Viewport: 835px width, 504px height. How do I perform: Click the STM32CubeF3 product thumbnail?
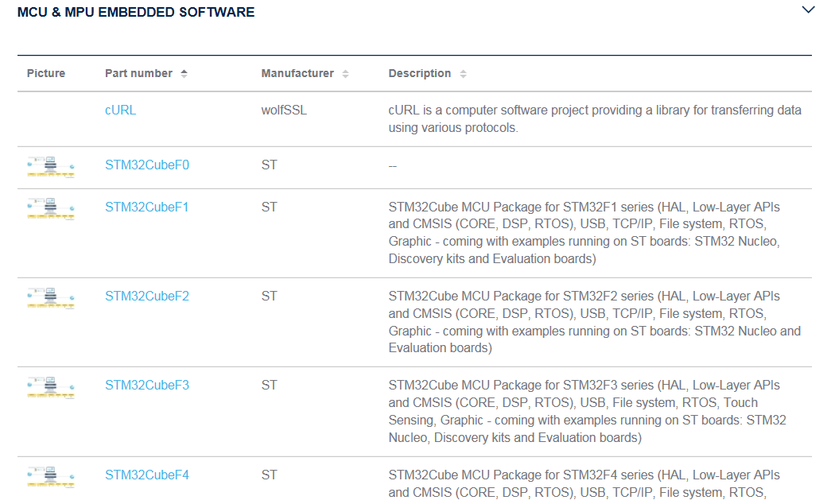51,387
